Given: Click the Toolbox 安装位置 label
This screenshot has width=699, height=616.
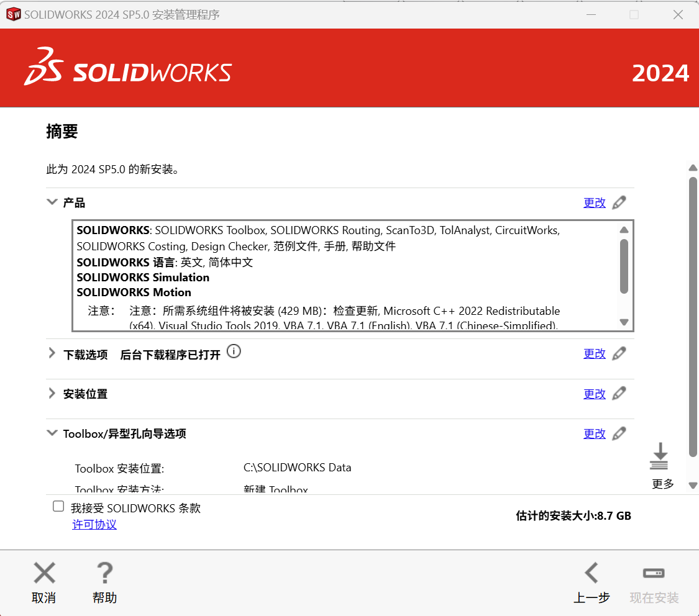Looking at the screenshot, I should (119, 469).
